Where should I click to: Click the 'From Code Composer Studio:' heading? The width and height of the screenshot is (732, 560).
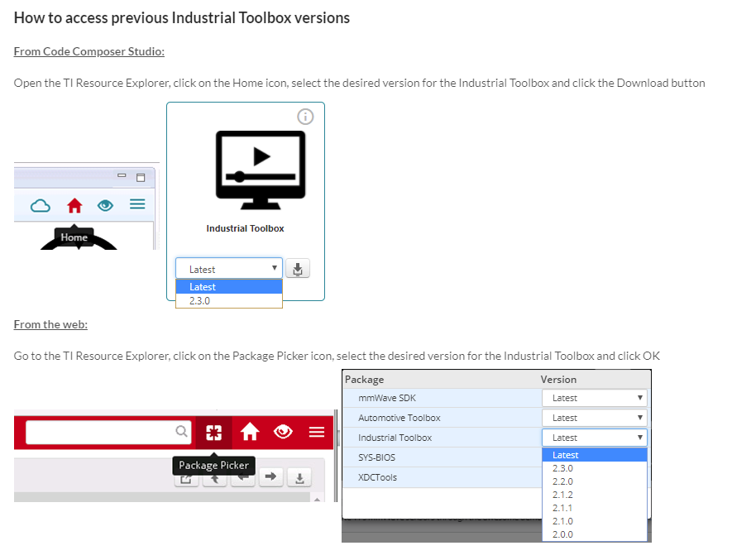89,51
